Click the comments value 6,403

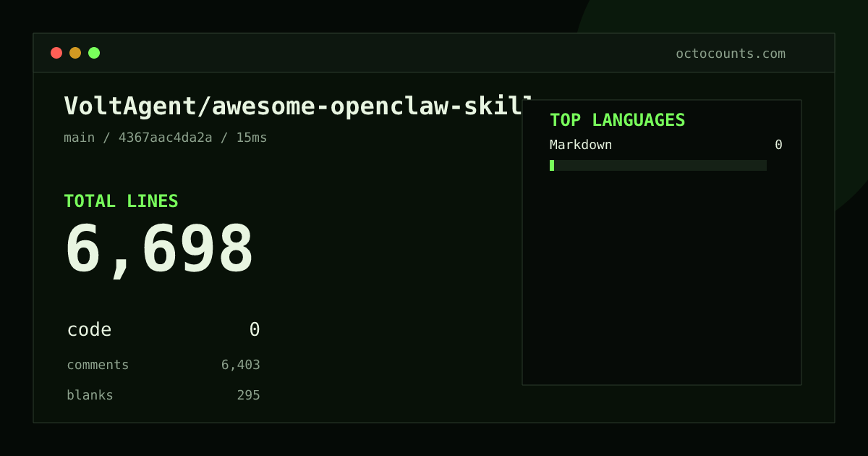pyautogui.click(x=241, y=365)
